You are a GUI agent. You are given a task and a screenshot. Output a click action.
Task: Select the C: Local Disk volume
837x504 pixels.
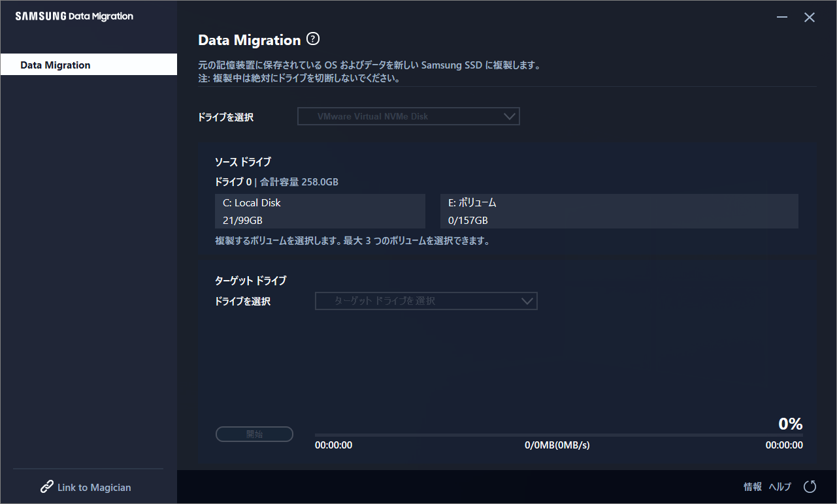point(320,212)
